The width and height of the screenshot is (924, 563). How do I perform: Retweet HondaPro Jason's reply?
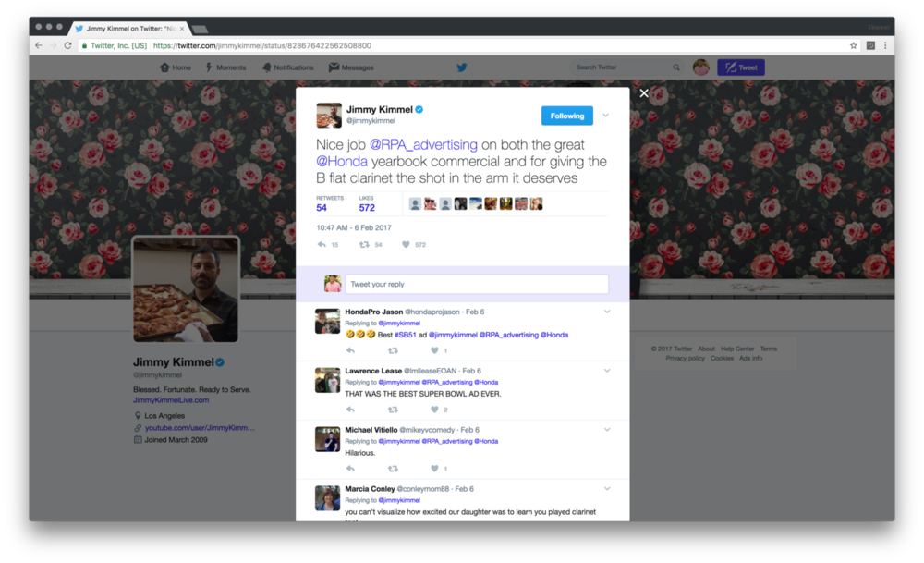coord(393,350)
